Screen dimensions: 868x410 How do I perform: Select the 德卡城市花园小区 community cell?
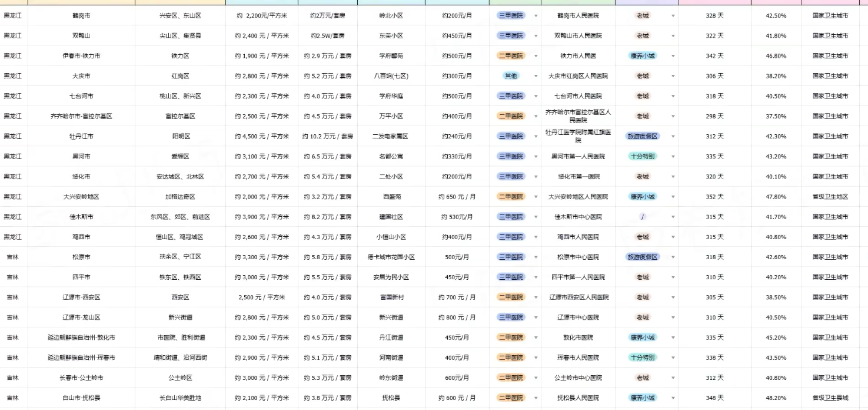[391, 257]
